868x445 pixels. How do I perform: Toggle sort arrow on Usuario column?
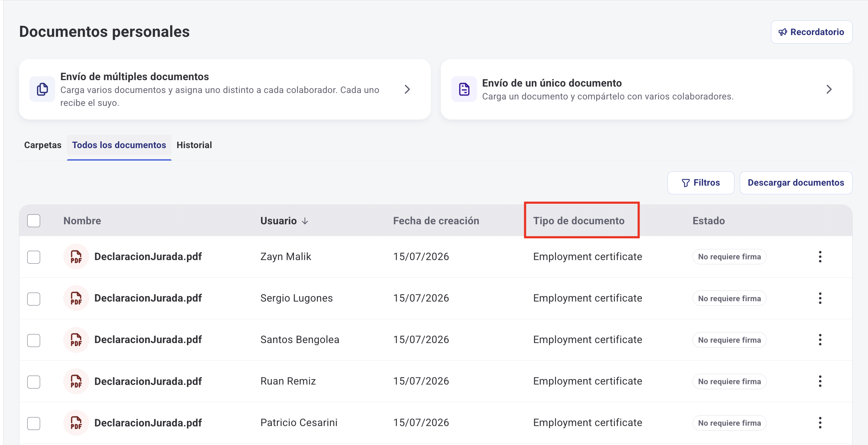point(305,221)
